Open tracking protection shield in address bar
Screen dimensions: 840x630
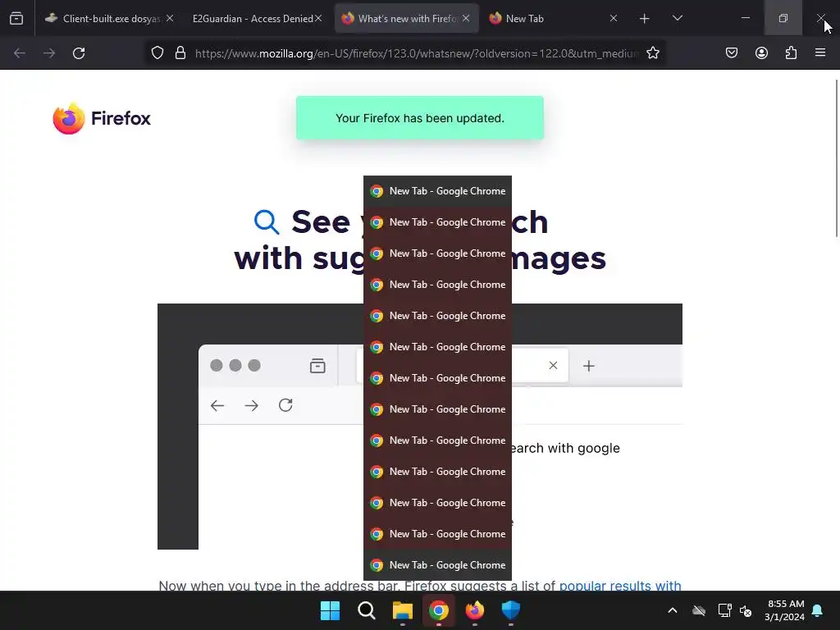click(157, 53)
